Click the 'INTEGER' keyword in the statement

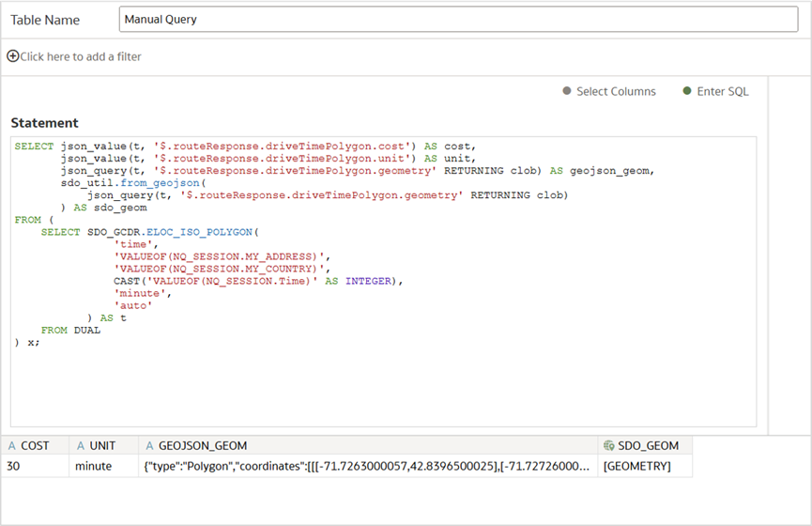point(368,281)
